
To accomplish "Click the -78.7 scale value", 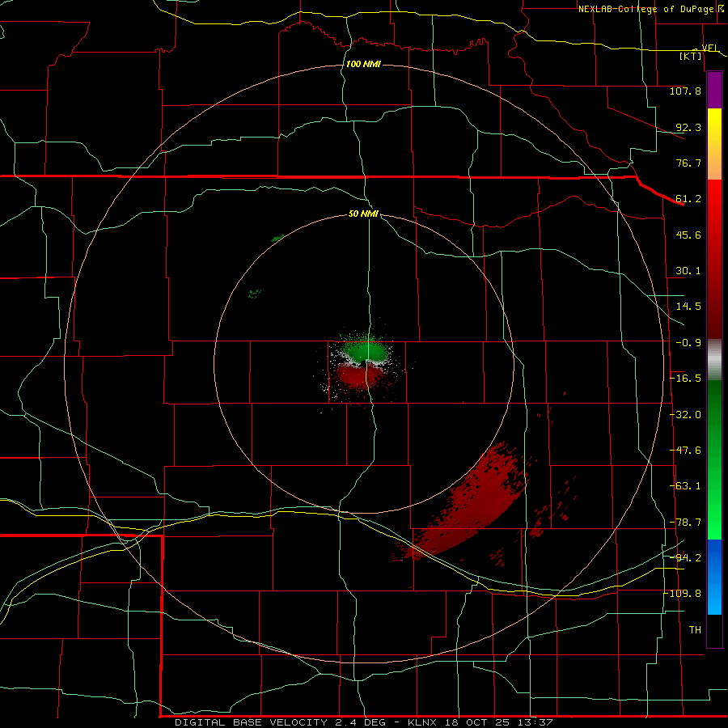I will pos(685,523).
